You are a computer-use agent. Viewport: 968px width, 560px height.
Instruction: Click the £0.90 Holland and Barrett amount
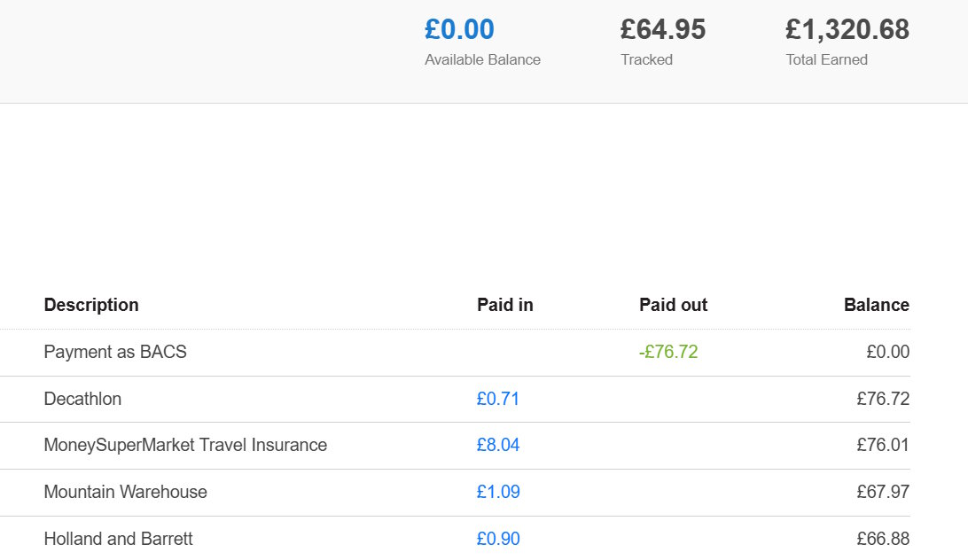pos(498,539)
